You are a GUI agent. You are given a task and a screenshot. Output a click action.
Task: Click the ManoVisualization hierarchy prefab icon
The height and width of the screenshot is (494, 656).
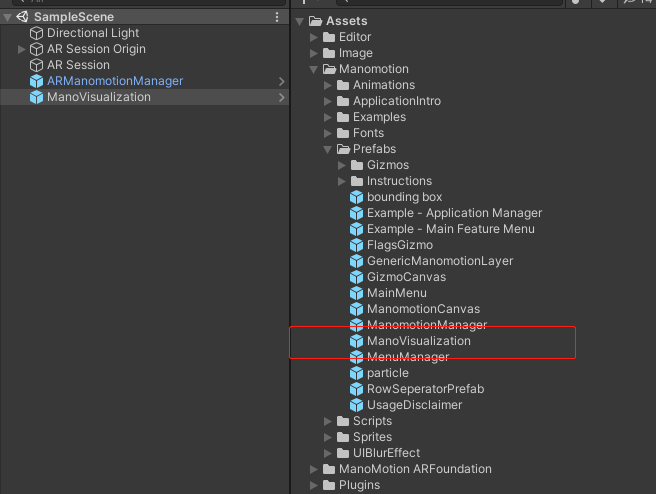(36, 97)
